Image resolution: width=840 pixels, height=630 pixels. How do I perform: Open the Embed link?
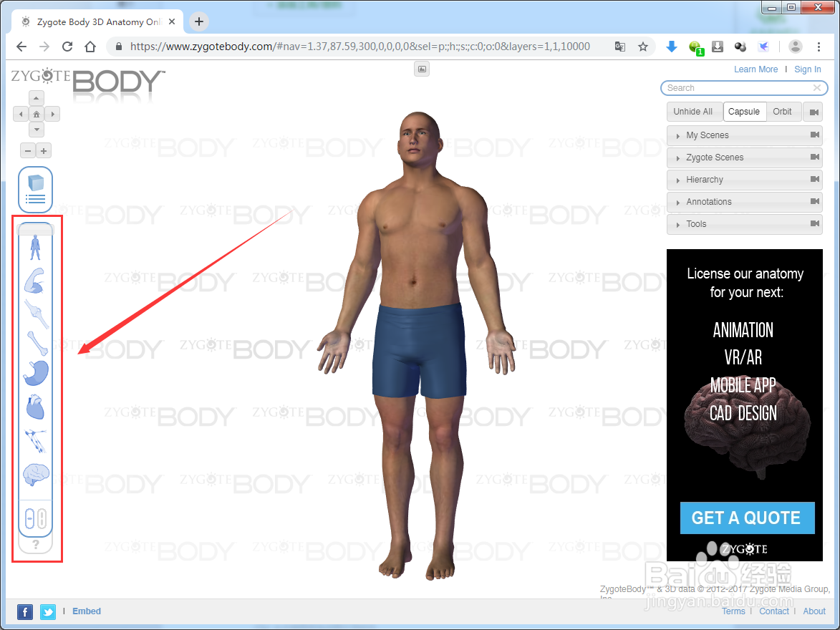point(87,611)
